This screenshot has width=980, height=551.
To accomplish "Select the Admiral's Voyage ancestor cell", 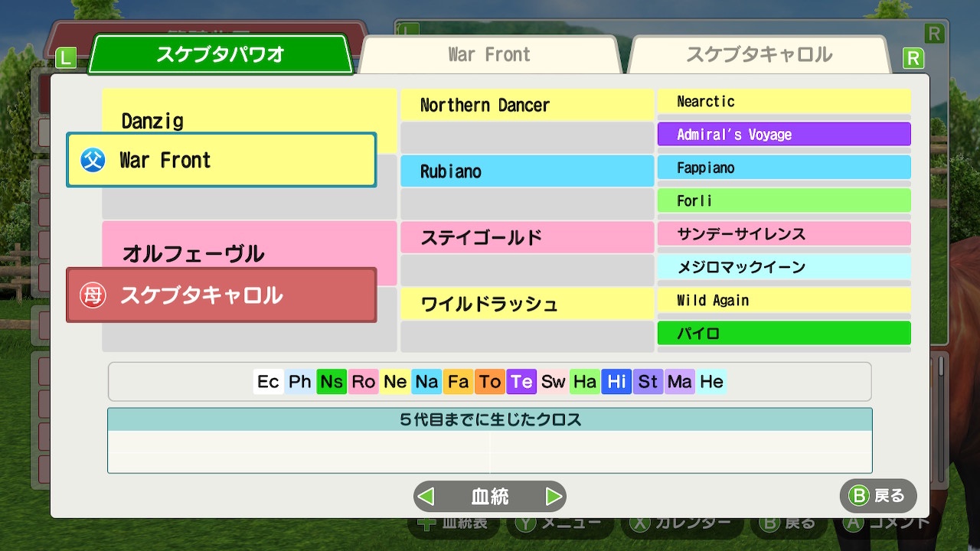I will click(x=784, y=135).
